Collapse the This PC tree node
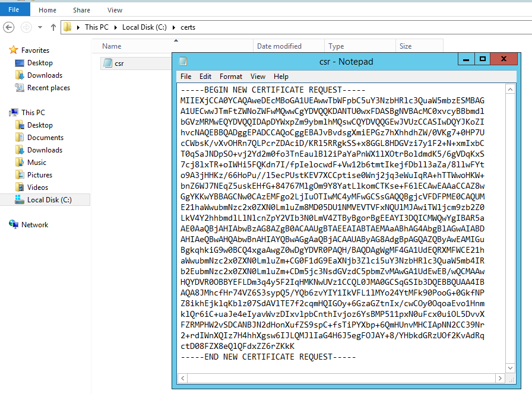This screenshot has height=394, width=532. coord(4,113)
